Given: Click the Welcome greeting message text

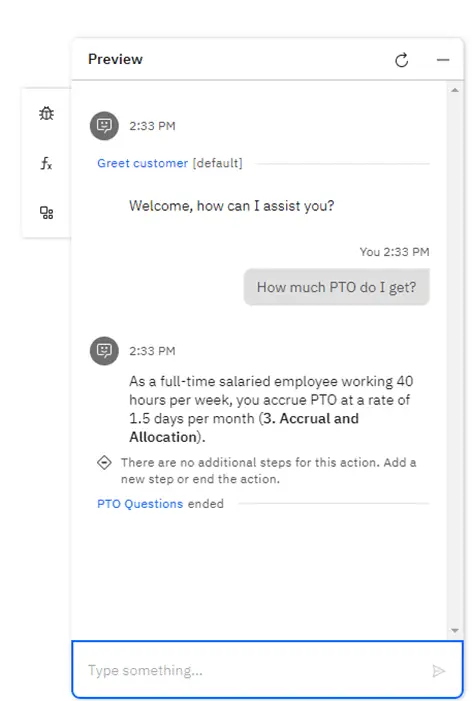Looking at the screenshot, I should pyautogui.click(x=232, y=206).
